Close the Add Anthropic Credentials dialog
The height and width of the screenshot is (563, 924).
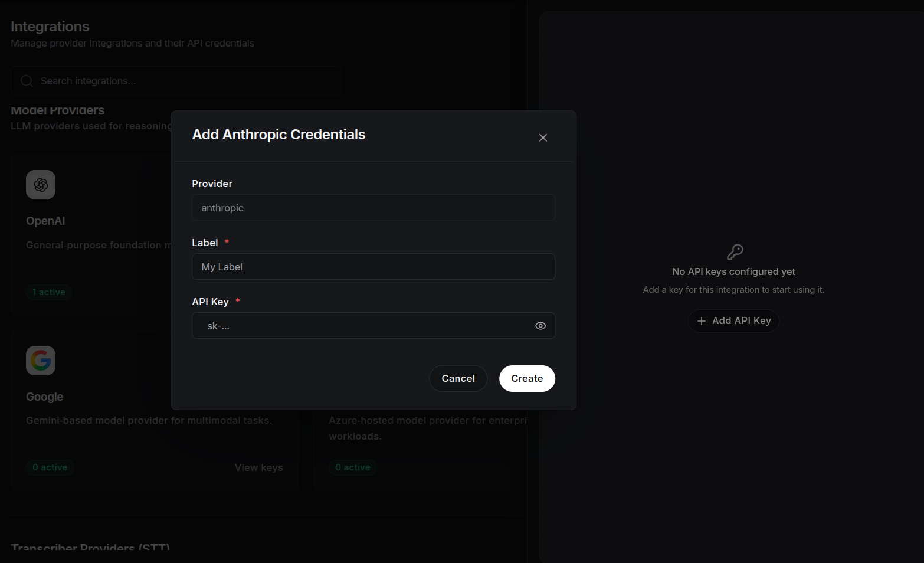tap(543, 138)
